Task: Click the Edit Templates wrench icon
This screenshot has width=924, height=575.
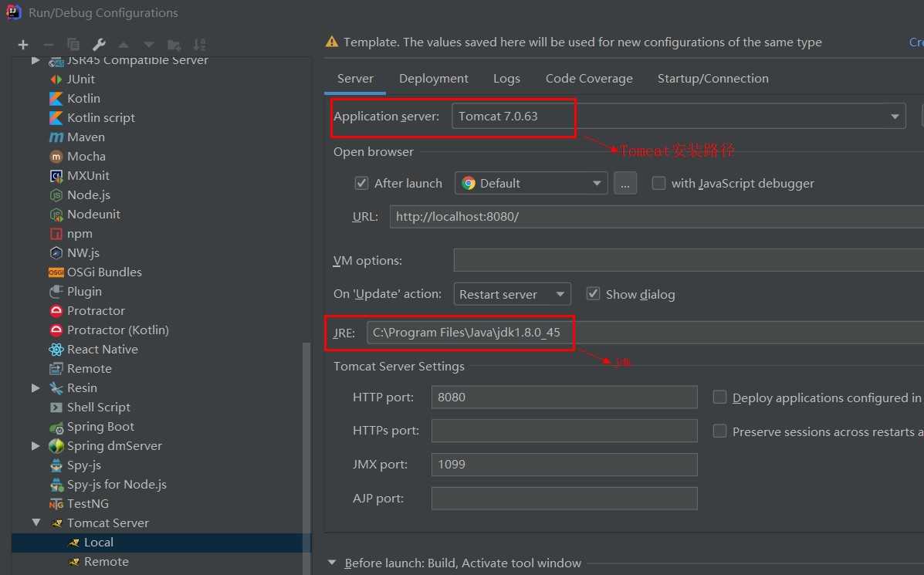Action: tap(99, 45)
